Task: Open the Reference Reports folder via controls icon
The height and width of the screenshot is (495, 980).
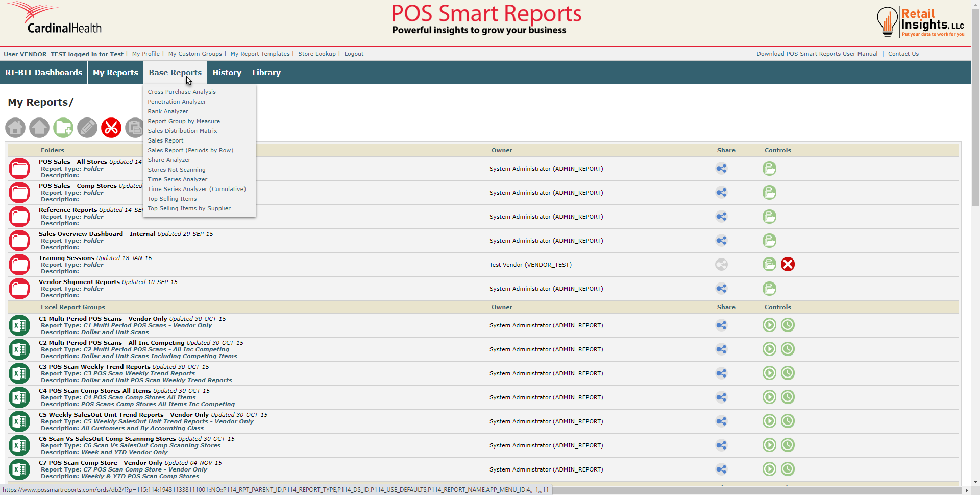Action: (x=769, y=217)
